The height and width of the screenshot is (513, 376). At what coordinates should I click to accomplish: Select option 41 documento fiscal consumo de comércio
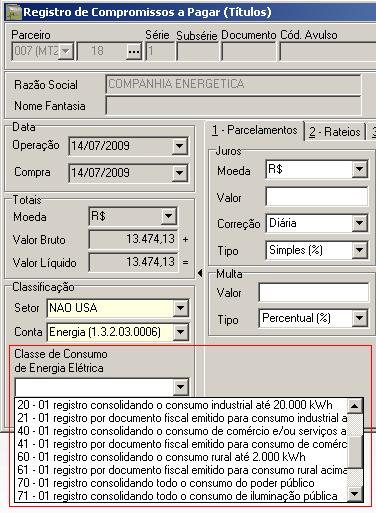(x=182, y=444)
